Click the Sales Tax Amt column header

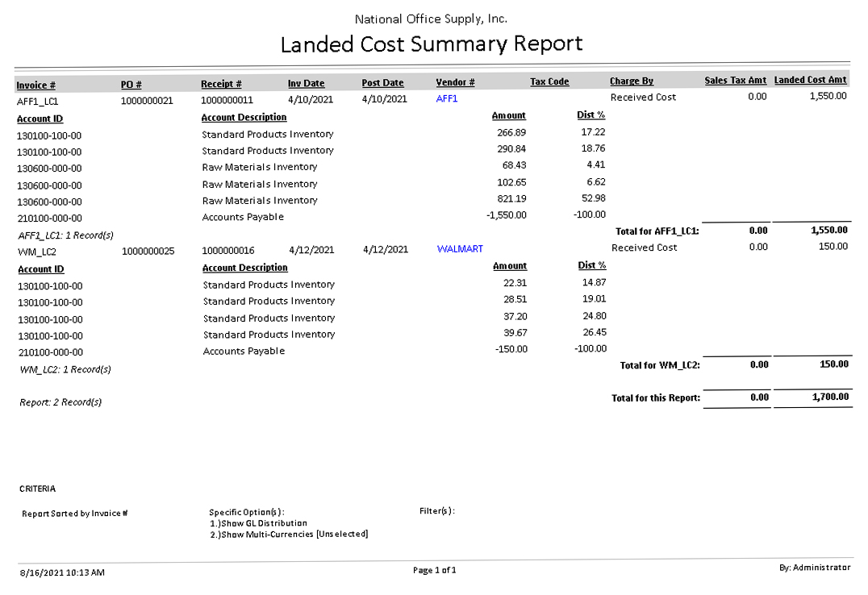click(735, 81)
